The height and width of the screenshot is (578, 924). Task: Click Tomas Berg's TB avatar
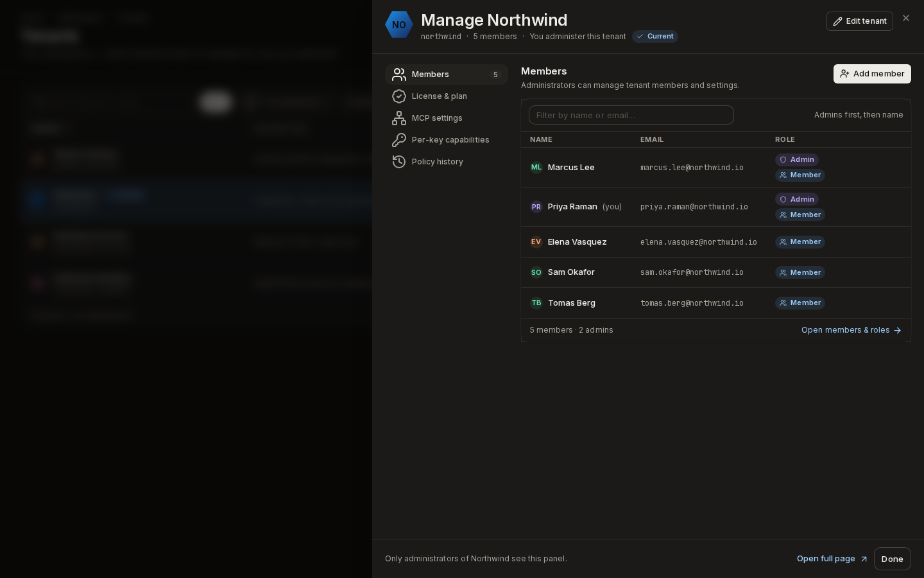536,303
